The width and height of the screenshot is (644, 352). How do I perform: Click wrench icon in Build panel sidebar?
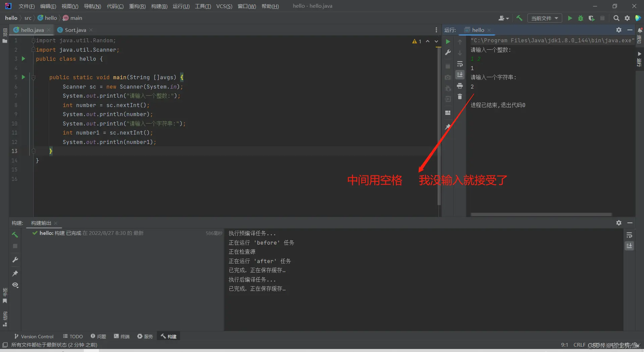[15, 260]
